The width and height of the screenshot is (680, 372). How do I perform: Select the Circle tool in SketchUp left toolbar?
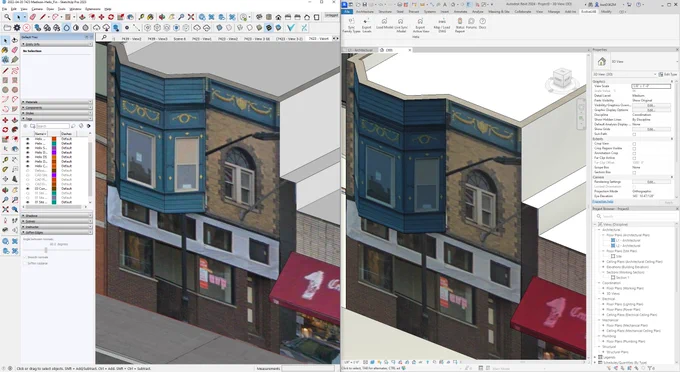tap(5, 90)
